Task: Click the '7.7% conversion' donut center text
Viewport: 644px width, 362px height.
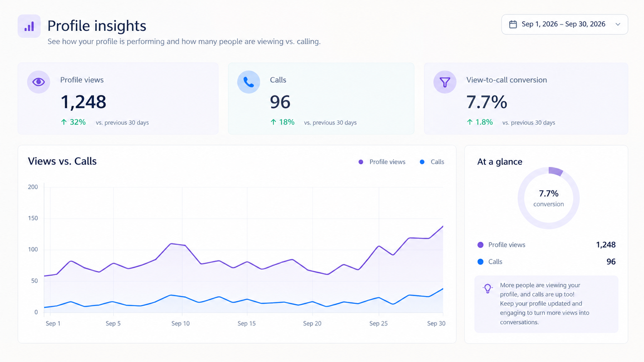Action: pyautogui.click(x=548, y=198)
